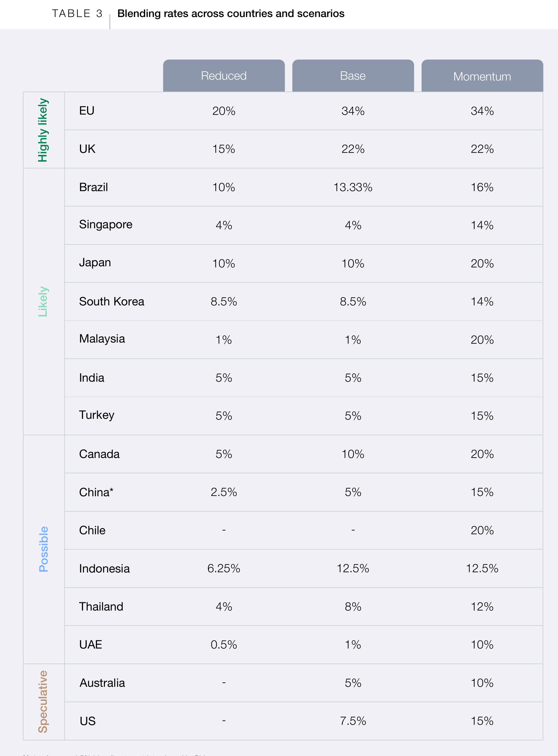Click the Thailand base value 8%
558x756 pixels.
click(353, 607)
